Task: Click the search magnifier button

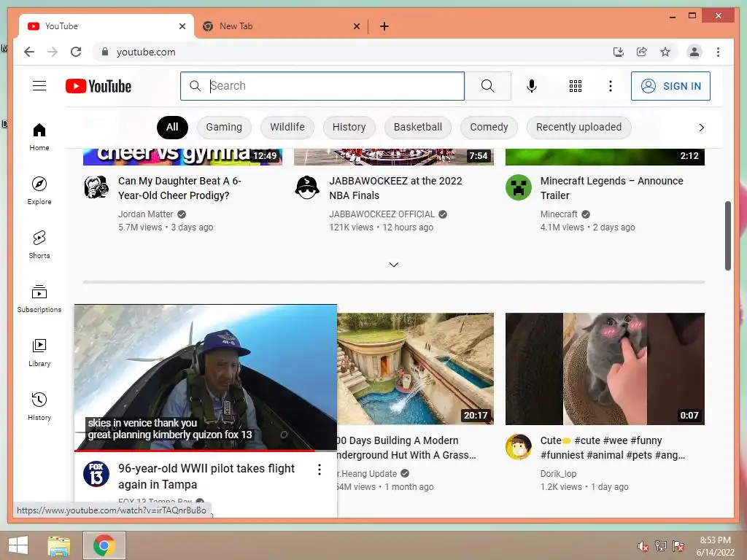Action: [487, 86]
